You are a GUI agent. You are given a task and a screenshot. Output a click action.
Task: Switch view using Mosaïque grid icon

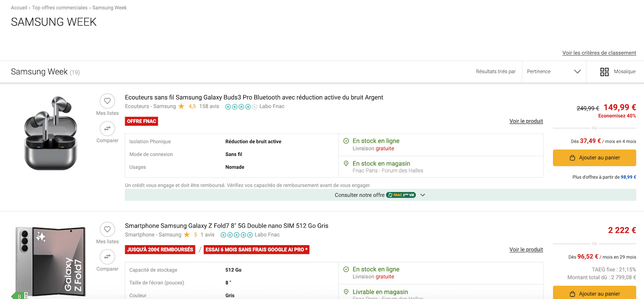(x=604, y=72)
